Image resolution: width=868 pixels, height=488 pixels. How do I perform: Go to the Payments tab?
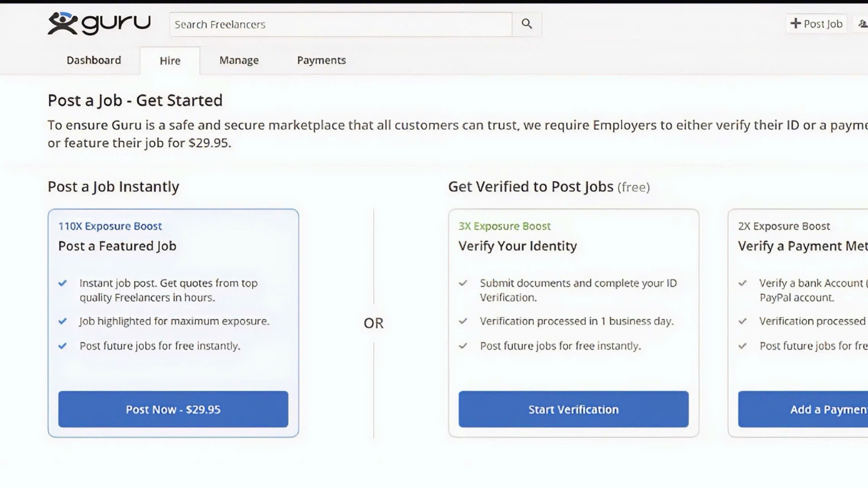pos(321,60)
